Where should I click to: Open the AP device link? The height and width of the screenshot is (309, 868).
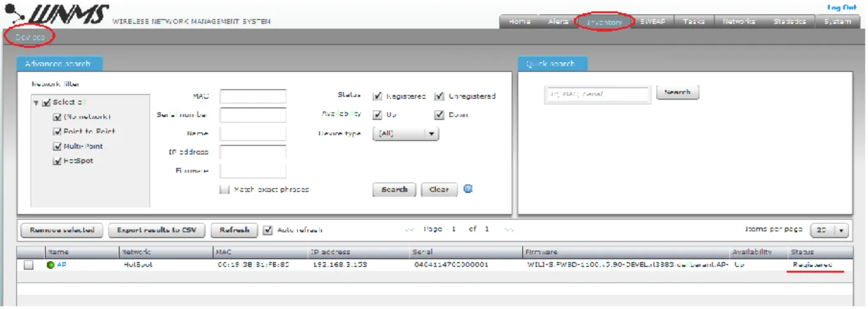click(61, 264)
